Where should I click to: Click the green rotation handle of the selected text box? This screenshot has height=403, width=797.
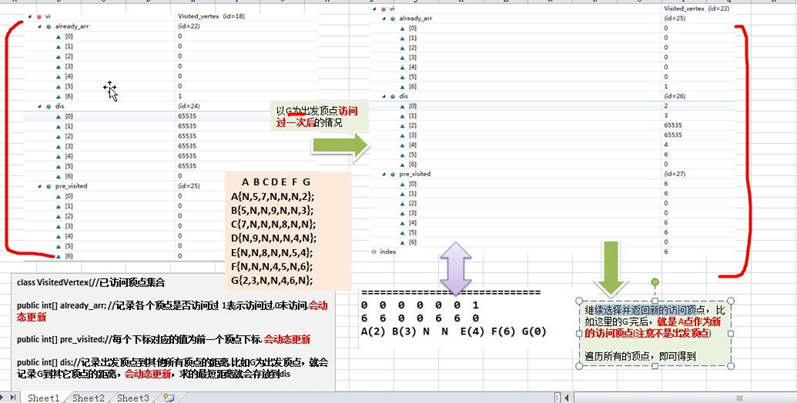pos(655,282)
